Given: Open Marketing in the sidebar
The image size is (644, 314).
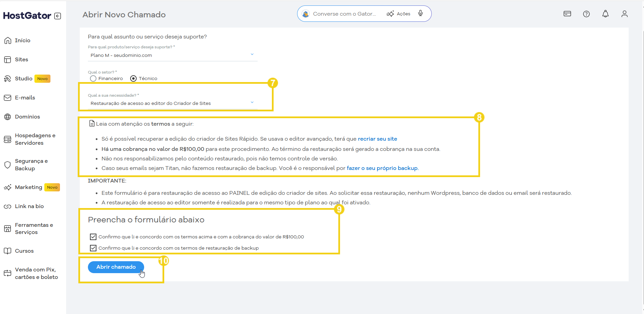Looking at the screenshot, I should (x=29, y=187).
